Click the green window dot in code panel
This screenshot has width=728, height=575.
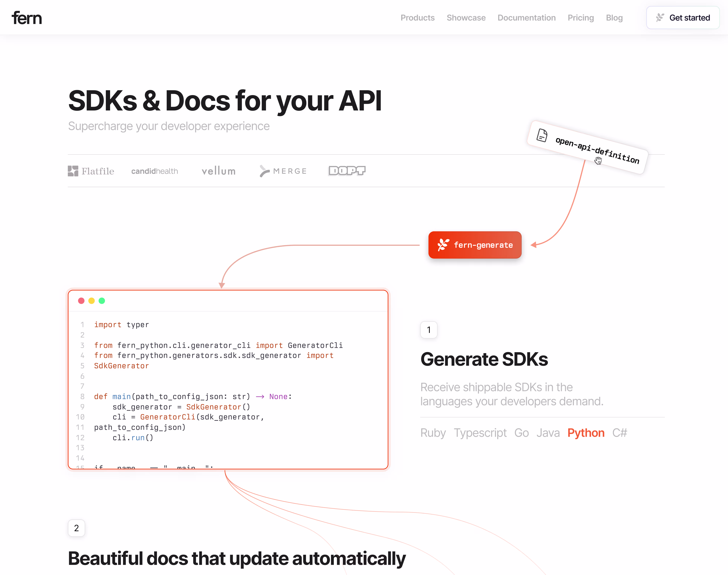[x=102, y=301]
